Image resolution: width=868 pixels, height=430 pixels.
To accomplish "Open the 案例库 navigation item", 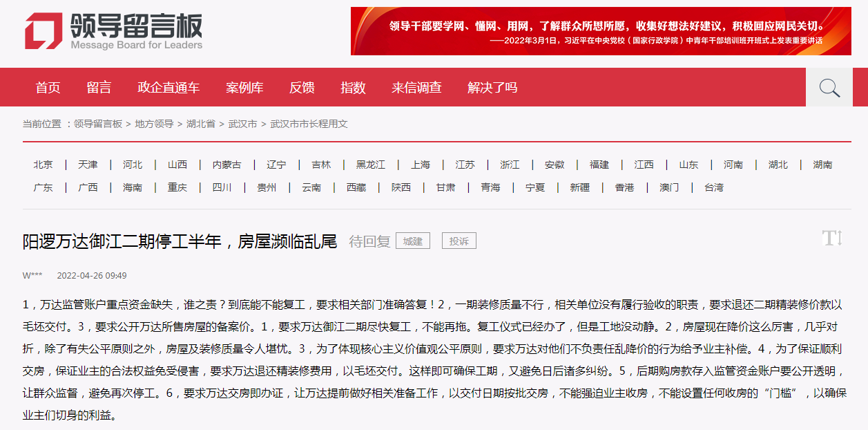I will point(244,88).
